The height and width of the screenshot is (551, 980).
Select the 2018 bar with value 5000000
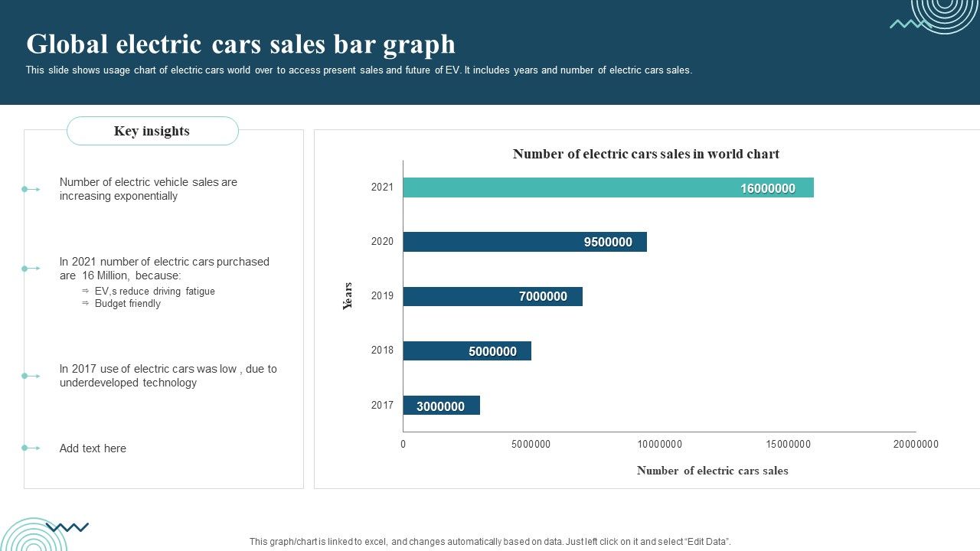pos(467,350)
